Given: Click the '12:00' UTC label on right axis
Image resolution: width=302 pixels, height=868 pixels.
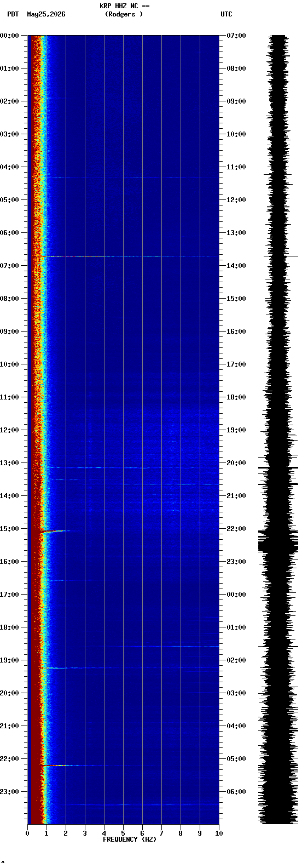Looking at the screenshot, I should click(x=236, y=200).
